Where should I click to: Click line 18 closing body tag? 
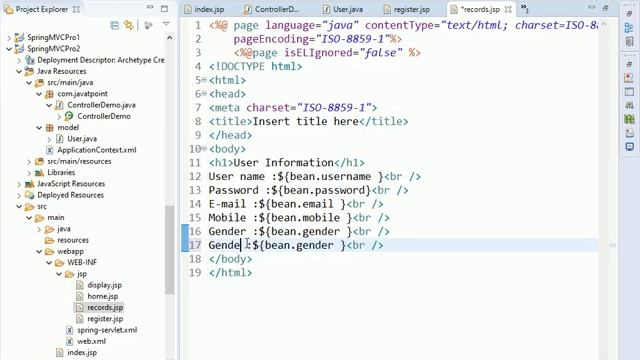(230, 259)
